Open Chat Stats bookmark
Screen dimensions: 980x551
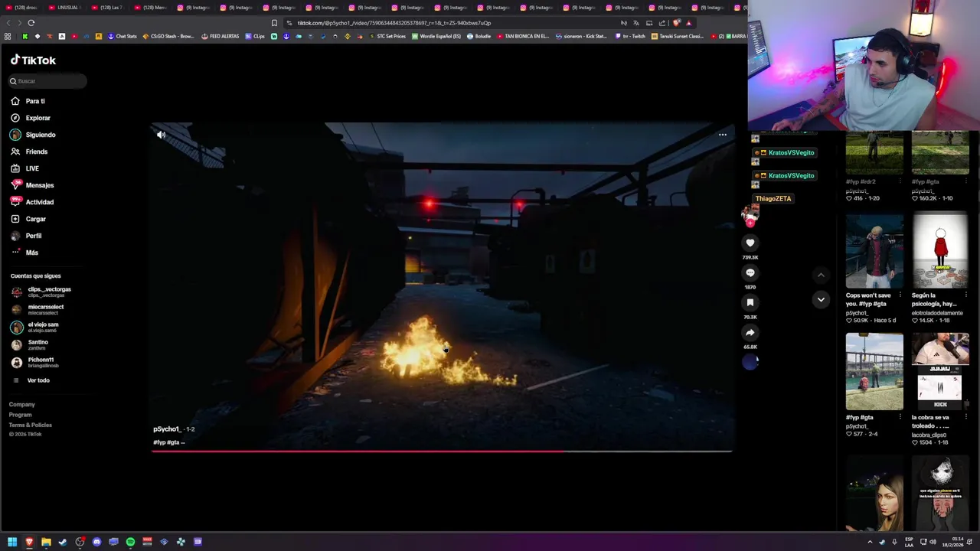coord(122,36)
